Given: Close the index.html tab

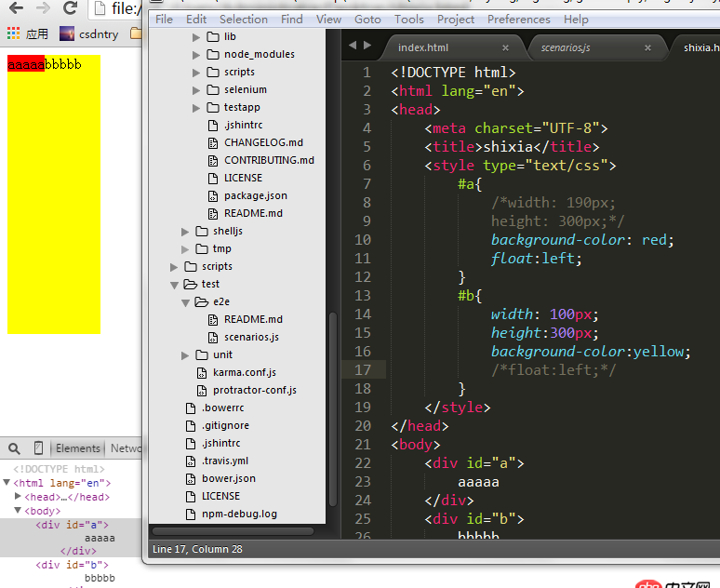Looking at the screenshot, I should pyautogui.click(x=505, y=47).
